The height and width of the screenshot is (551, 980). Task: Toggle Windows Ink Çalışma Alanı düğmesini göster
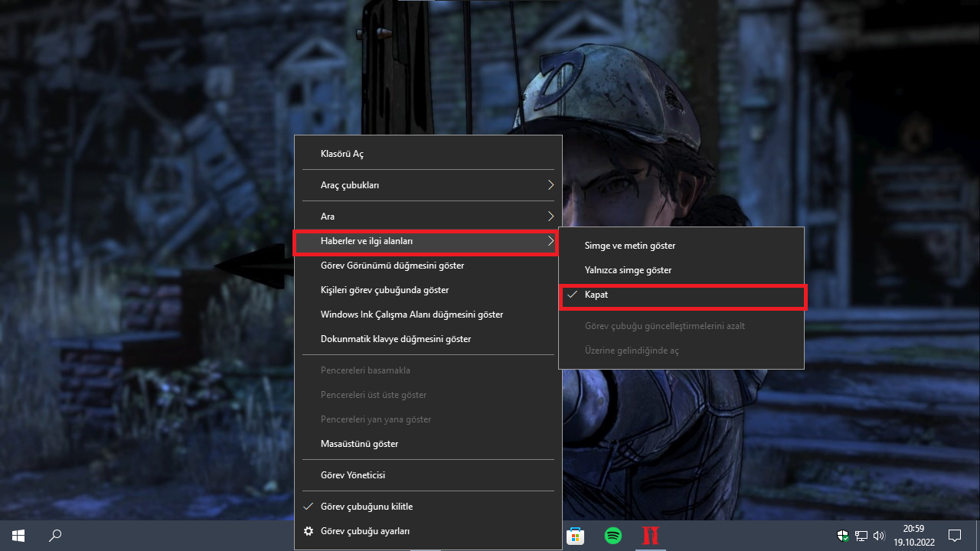[428, 315]
